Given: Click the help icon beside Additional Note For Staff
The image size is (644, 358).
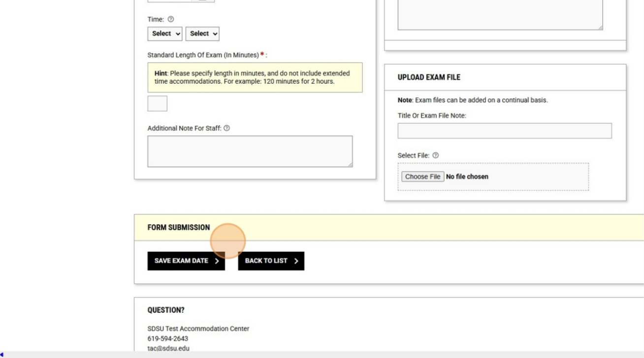Looking at the screenshot, I should [227, 128].
